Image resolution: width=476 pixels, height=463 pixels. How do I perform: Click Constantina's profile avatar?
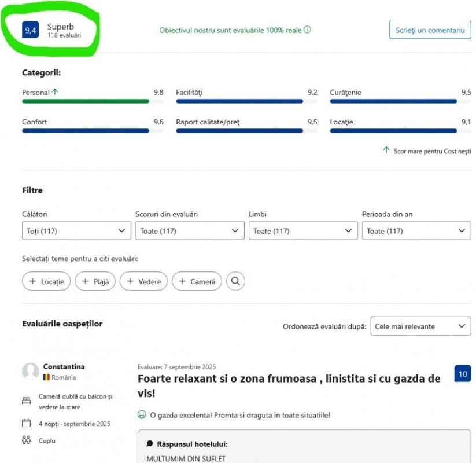[30, 371]
